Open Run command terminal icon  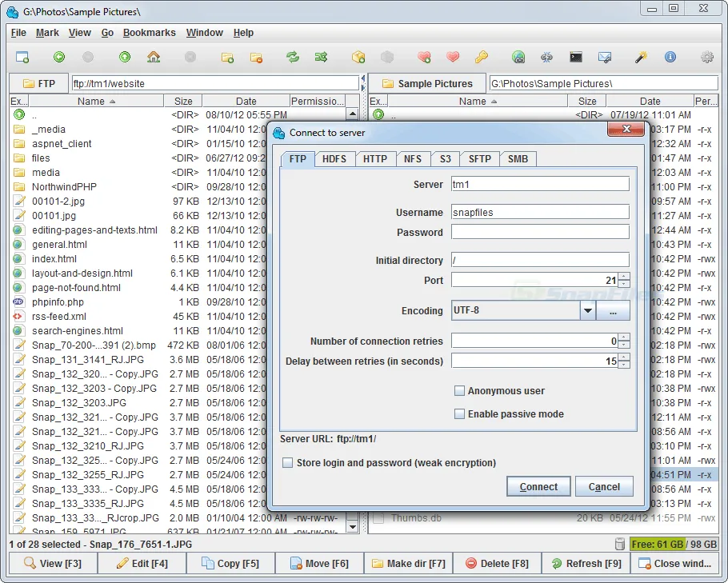point(576,57)
